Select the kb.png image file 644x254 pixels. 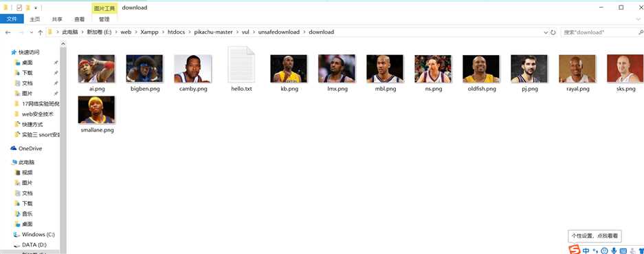point(289,69)
